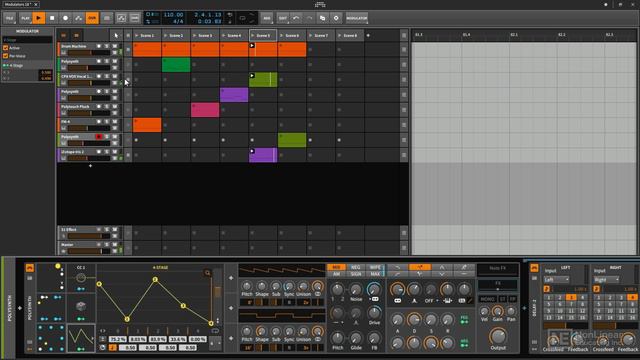Viewport: 640px width, 360px height.
Task: Click the oscillator 1 Unison knob
Action: pyautogui.click(x=303, y=286)
